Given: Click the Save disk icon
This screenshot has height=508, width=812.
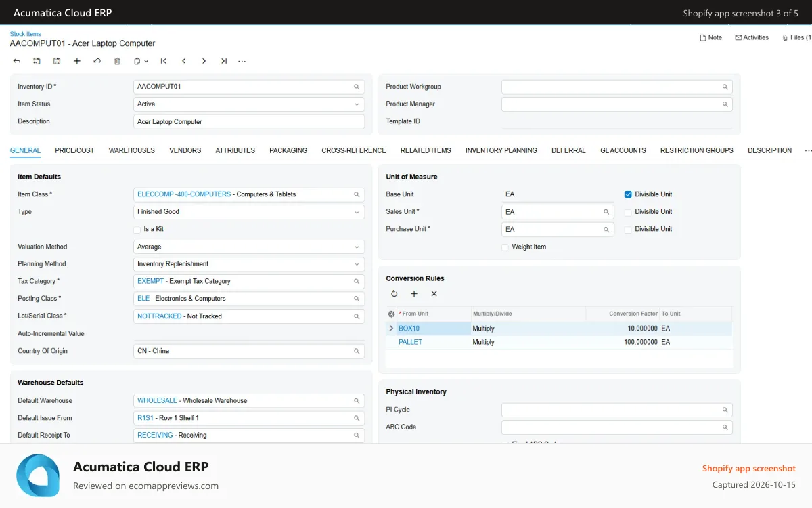Looking at the screenshot, I should (x=57, y=61).
